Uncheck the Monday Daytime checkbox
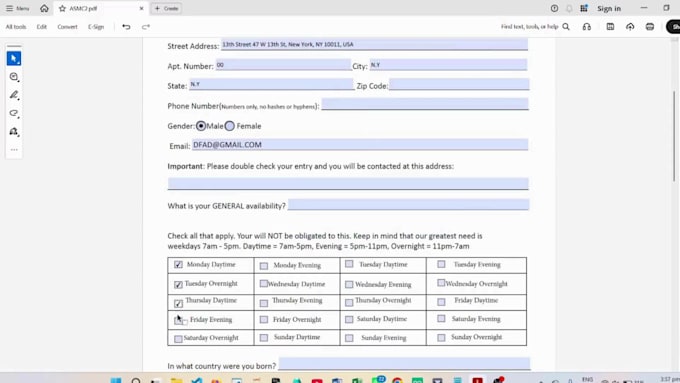The height and width of the screenshot is (383, 680). click(x=178, y=265)
